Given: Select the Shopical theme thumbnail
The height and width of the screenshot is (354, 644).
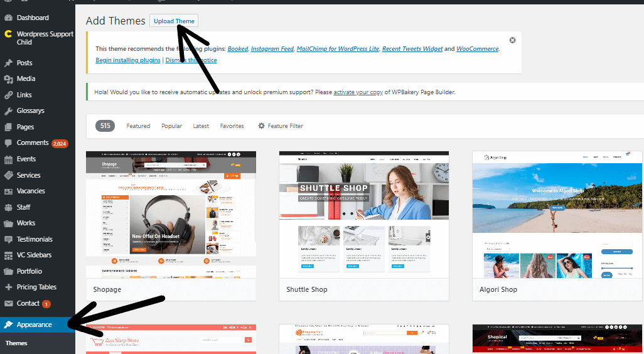Looking at the screenshot, I should (x=558, y=339).
